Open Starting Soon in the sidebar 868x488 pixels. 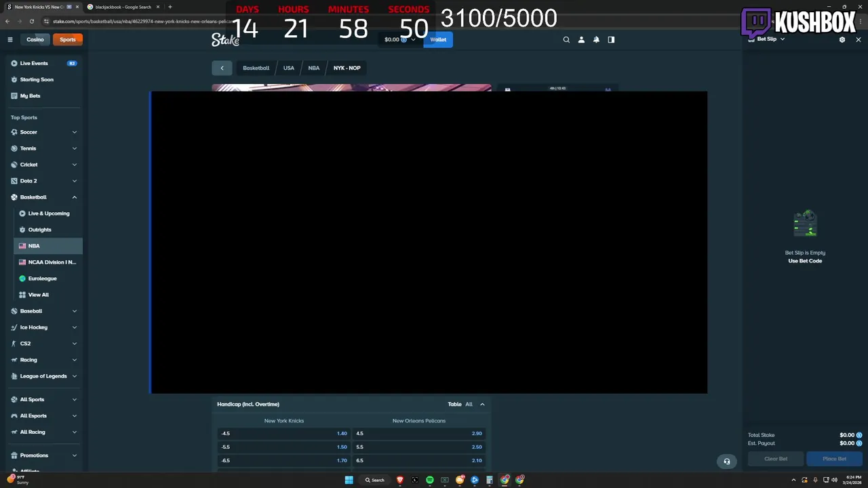coord(43,79)
